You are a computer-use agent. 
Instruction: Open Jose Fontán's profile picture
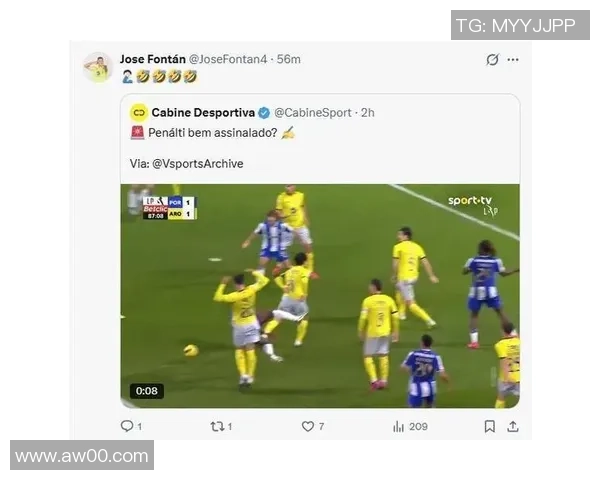click(x=97, y=67)
